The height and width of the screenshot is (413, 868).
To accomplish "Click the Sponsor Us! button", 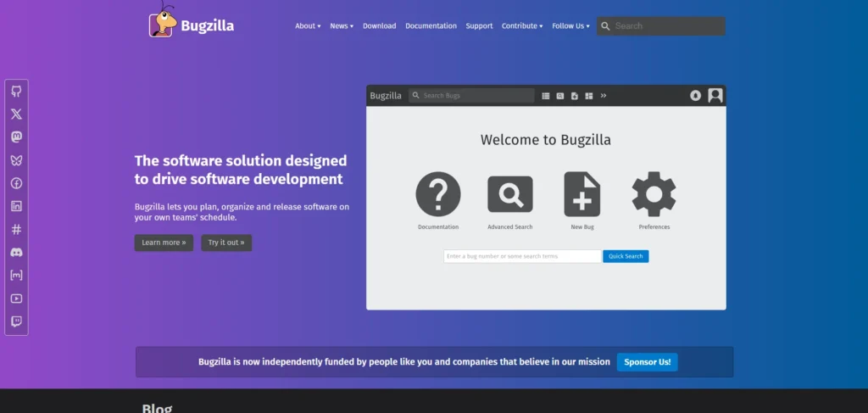I will 647,362.
